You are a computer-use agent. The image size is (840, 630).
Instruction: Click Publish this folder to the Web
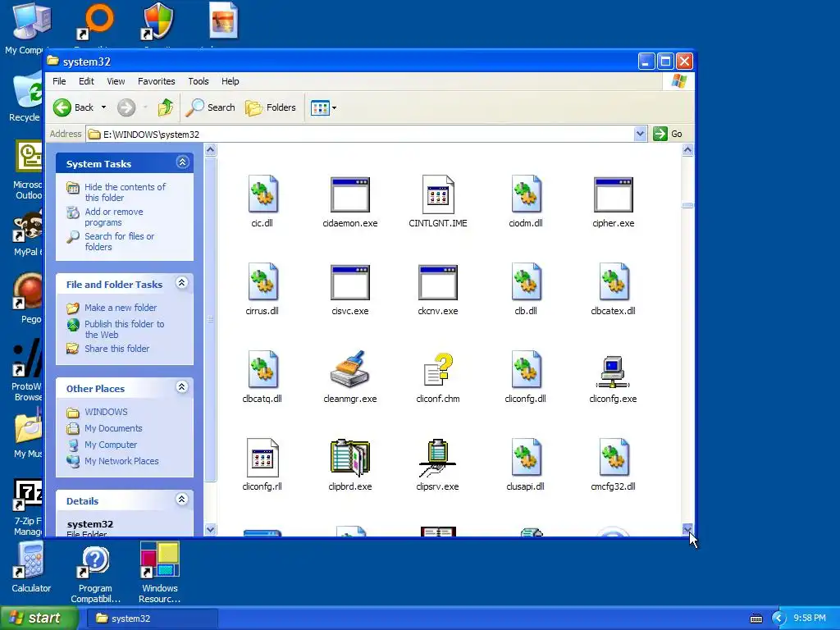click(x=125, y=330)
